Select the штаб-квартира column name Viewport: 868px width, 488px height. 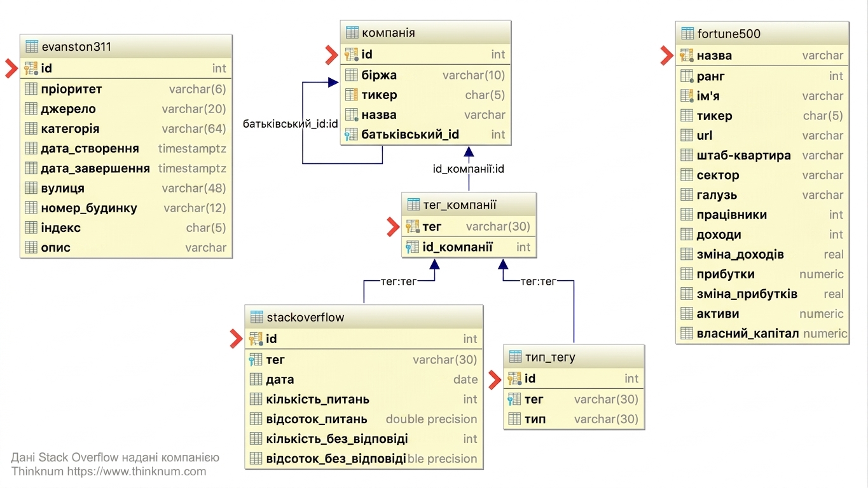[x=744, y=155]
